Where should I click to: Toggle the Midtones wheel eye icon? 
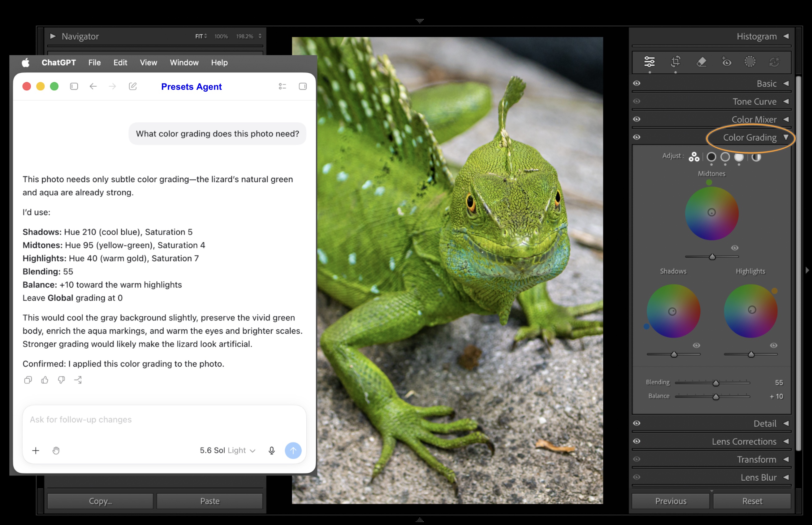[x=735, y=248]
